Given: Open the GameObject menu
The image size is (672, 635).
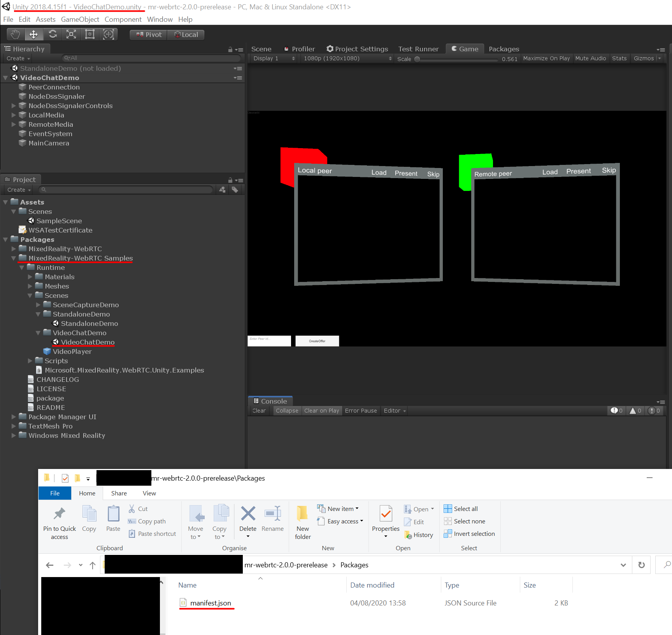Looking at the screenshot, I should (x=80, y=19).
